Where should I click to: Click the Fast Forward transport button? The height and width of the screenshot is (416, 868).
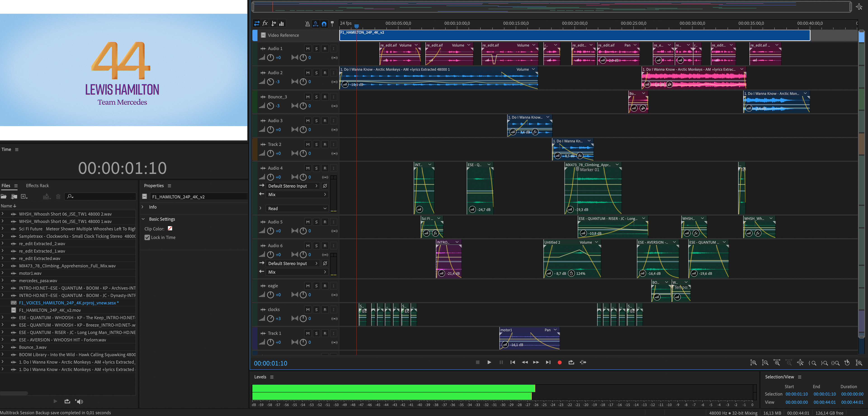coord(536,362)
